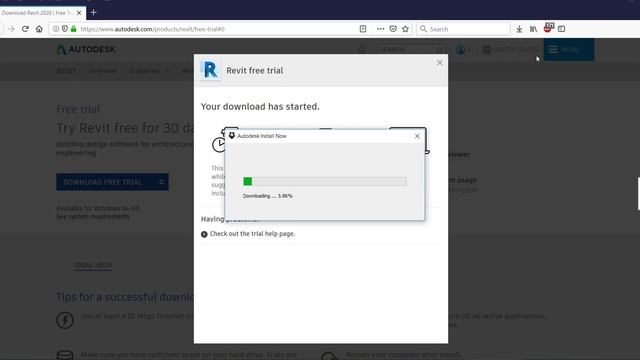Open page actions three-dot menu
Screen dimensions: 640x360
(x=380, y=29)
